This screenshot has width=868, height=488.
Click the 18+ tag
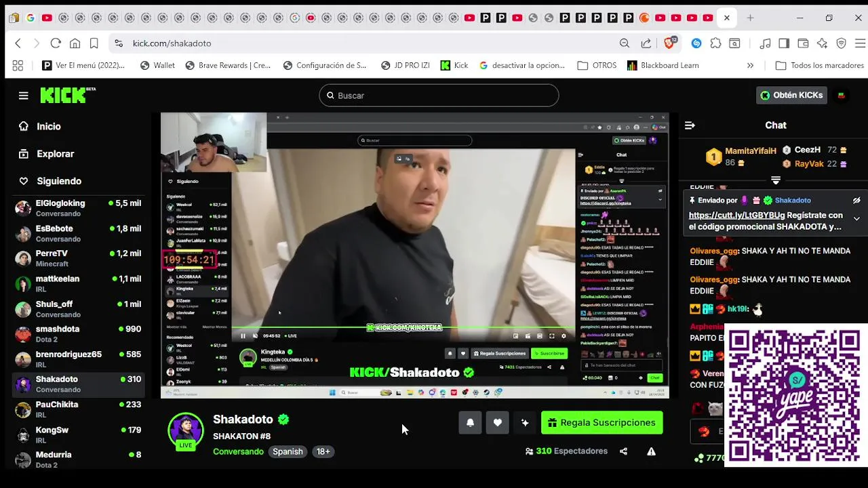[323, 451]
